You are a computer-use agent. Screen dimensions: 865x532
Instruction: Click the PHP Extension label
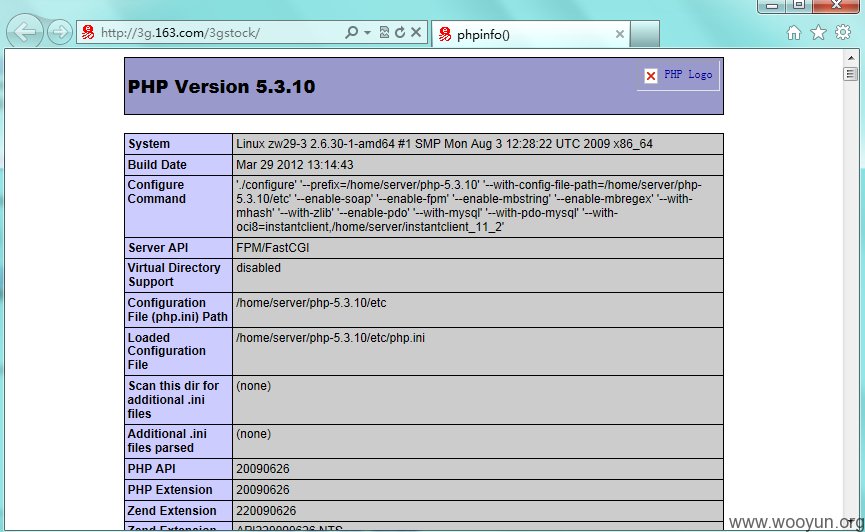[x=170, y=490]
